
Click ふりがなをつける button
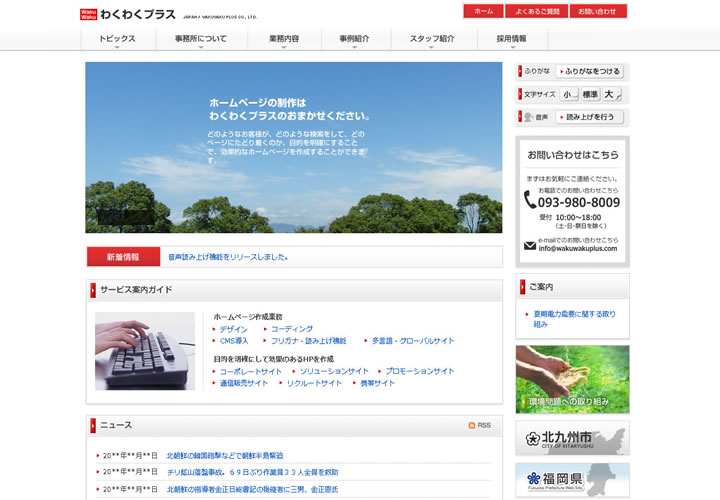pos(590,71)
